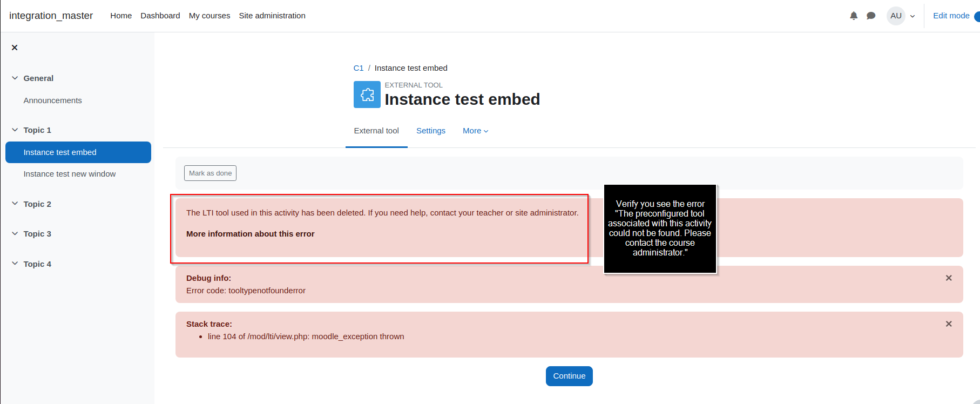Expand the Topic 3 section
This screenshot has width=980, height=404.
point(15,234)
